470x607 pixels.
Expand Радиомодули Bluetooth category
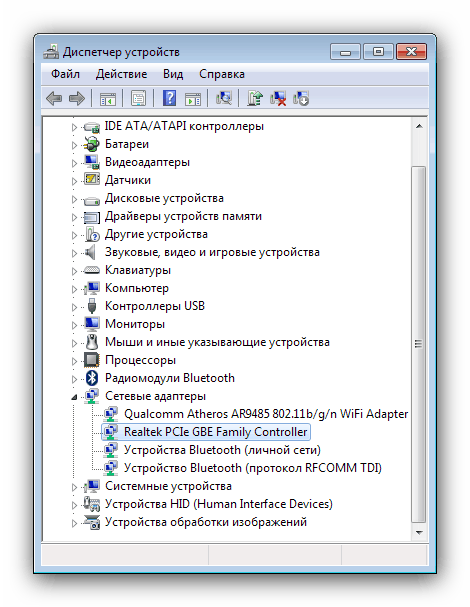[74, 379]
